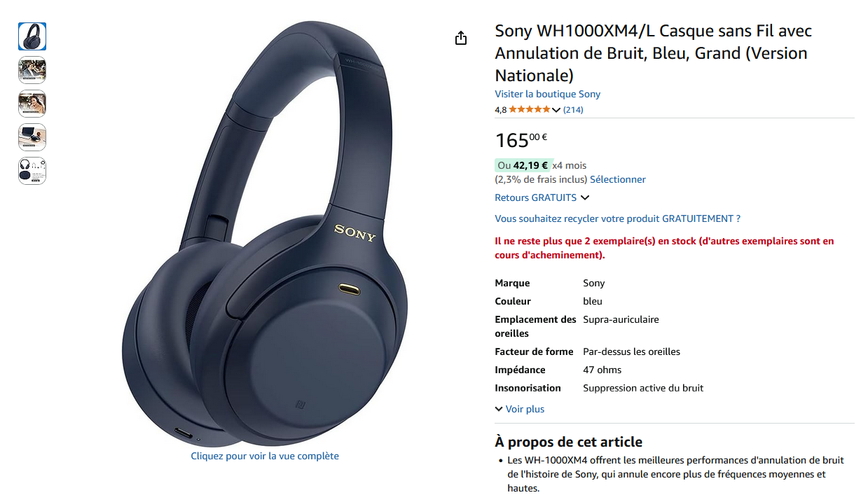Click the share icon above product title

click(x=460, y=38)
